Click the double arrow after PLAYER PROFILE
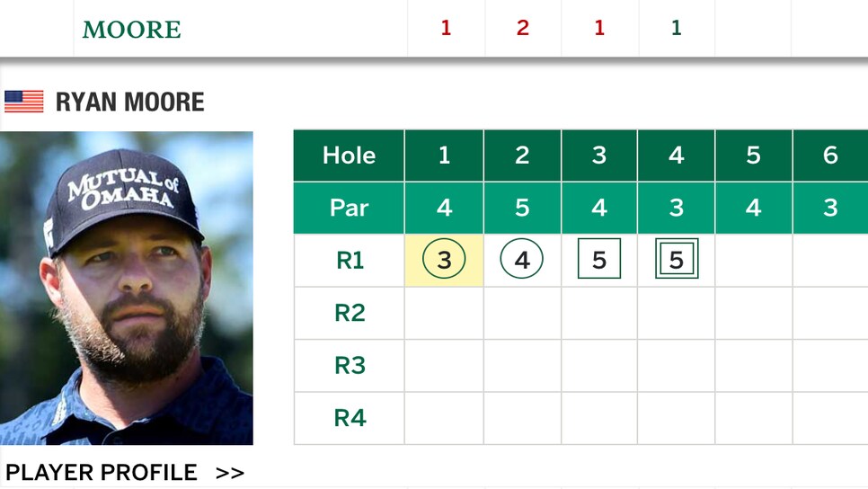868x489 pixels. [x=230, y=474]
